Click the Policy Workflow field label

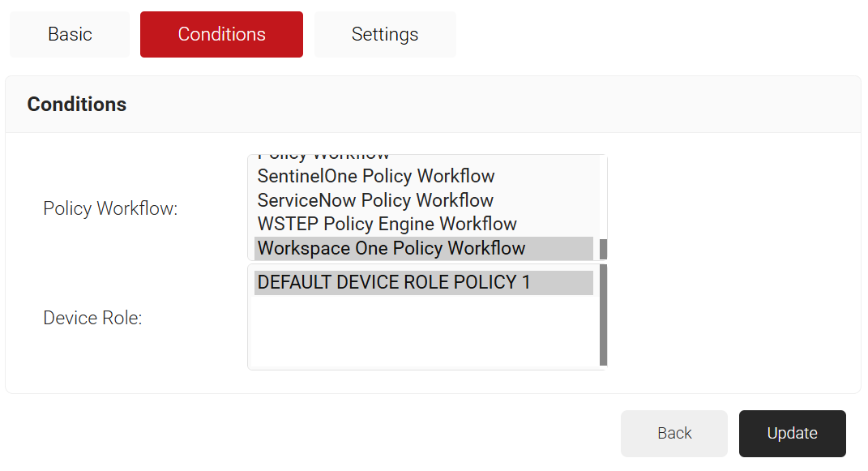point(110,208)
